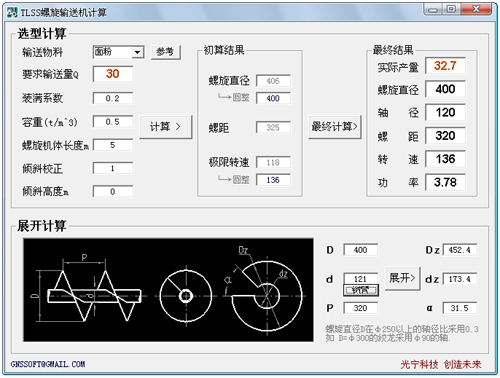Click the 容重 field showing 0.5
Image resolution: width=500 pixels, height=378 pixels.
(113, 122)
